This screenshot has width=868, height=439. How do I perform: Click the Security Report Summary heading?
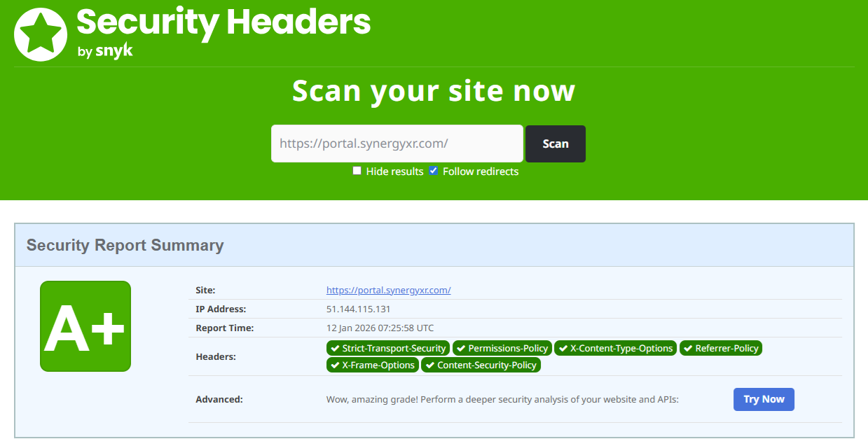point(125,245)
